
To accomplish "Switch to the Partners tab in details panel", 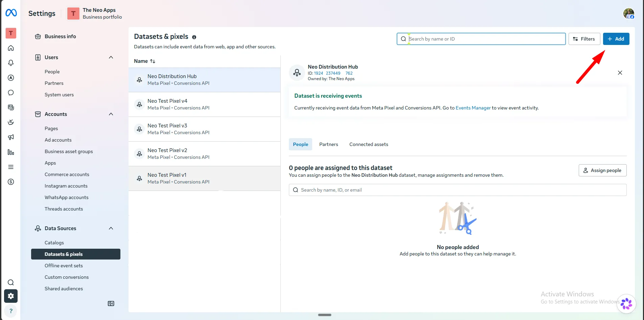I will [328, 144].
